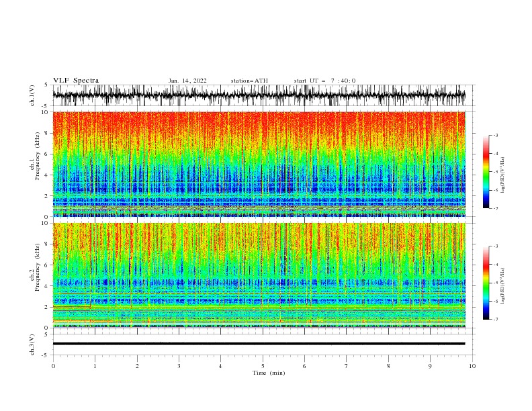This screenshot has width=532, height=411.
Task: Click the ch.1 spectrogram color scale bar
Action: tap(486, 172)
